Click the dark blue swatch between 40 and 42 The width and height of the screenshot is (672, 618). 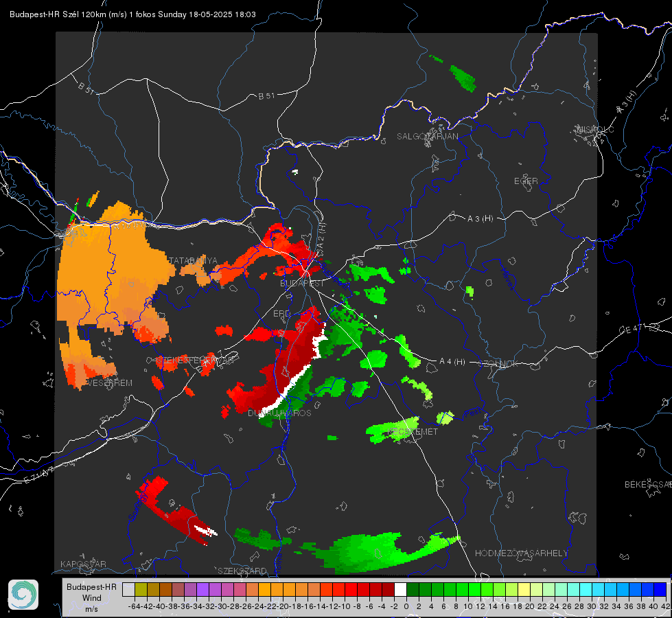click(x=660, y=589)
